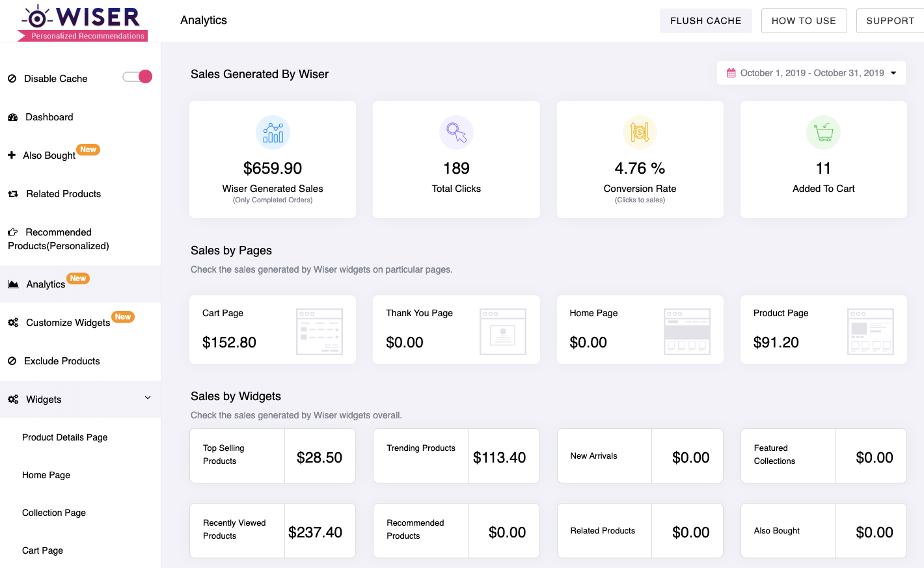Click the Dashboard gauge icon
Screen dimensions: 924x568
click(12, 118)
